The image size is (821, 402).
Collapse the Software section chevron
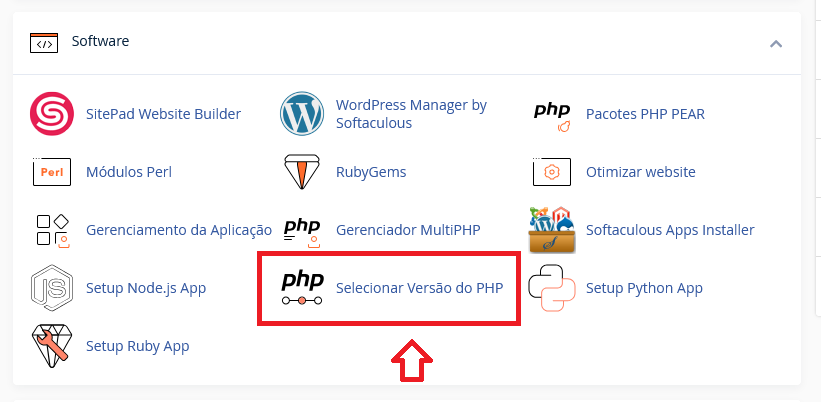pyautogui.click(x=776, y=43)
